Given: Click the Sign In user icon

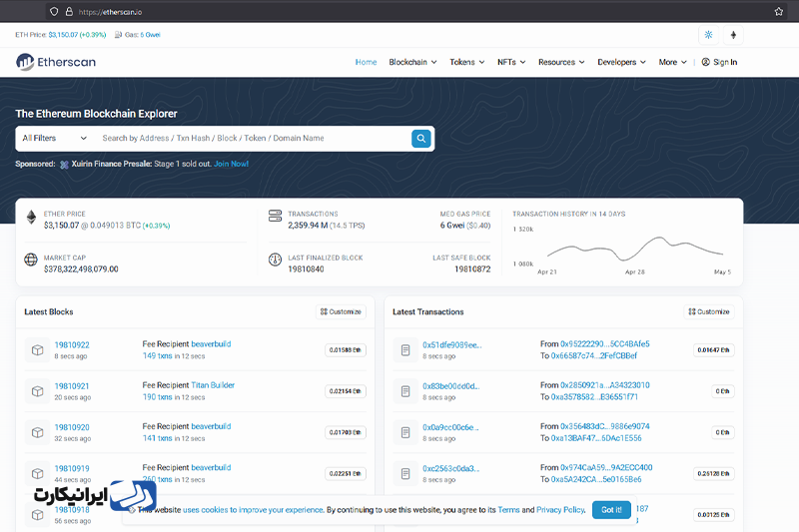Looking at the screenshot, I should click(x=706, y=62).
